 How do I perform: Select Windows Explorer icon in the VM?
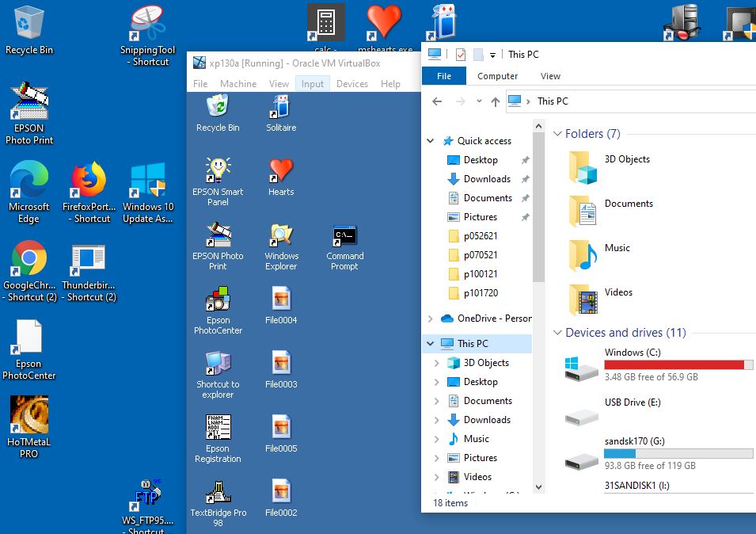pyautogui.click(x=281, y=246)
